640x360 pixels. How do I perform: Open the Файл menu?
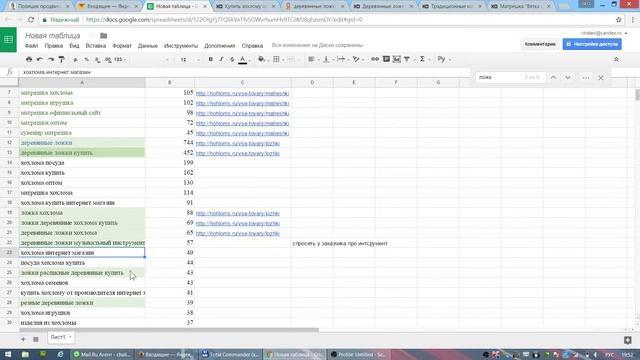coord(31,46)
